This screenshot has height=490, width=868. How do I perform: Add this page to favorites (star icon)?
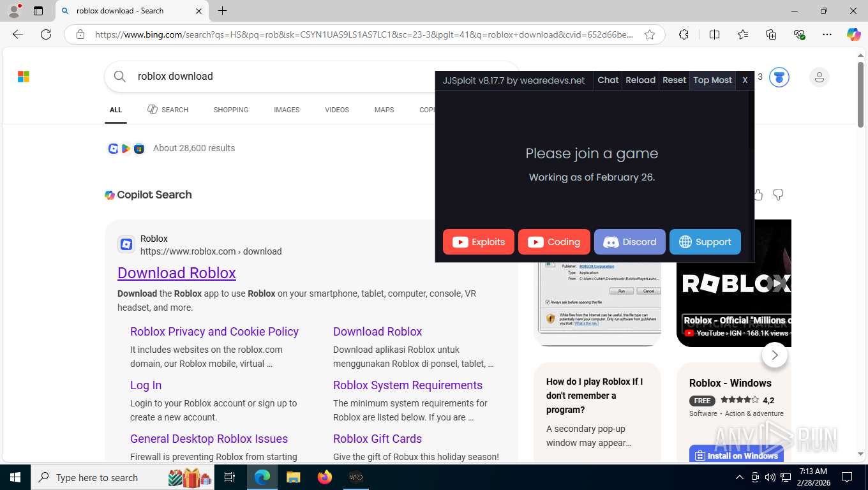(x=650, y=34)
